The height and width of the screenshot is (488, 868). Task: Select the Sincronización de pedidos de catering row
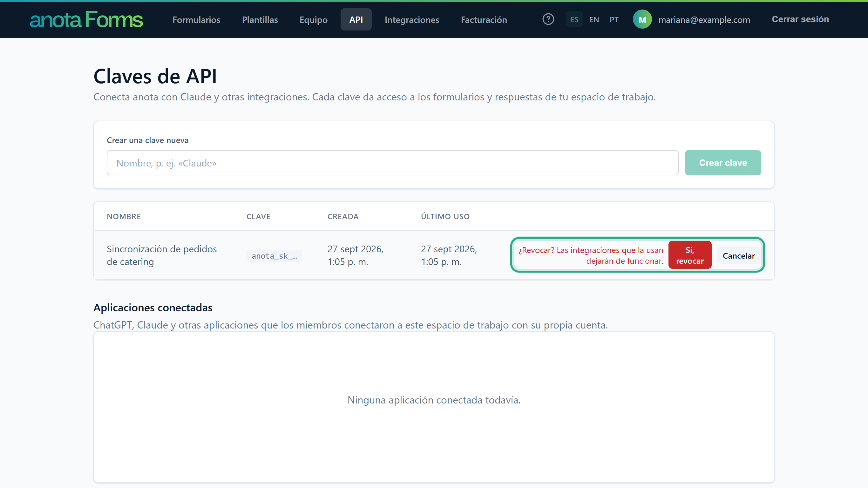434,255
